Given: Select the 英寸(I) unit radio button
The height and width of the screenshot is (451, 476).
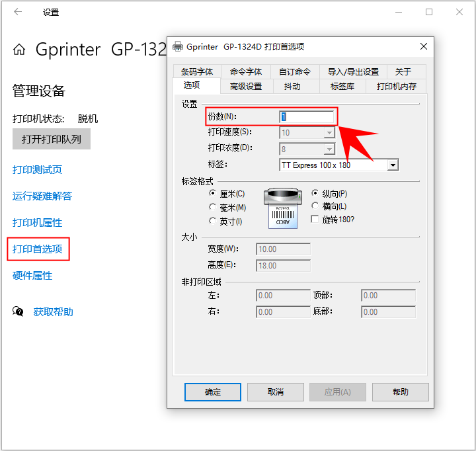Looking at the screenshot, I should pyautogui.click(x=212, y=221).
